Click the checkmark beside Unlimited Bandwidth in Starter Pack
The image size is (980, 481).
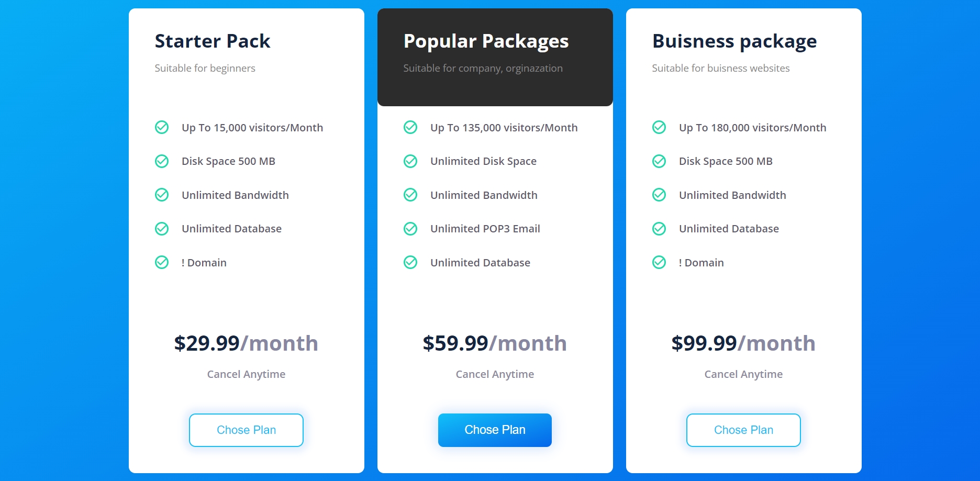click(162, 195)
